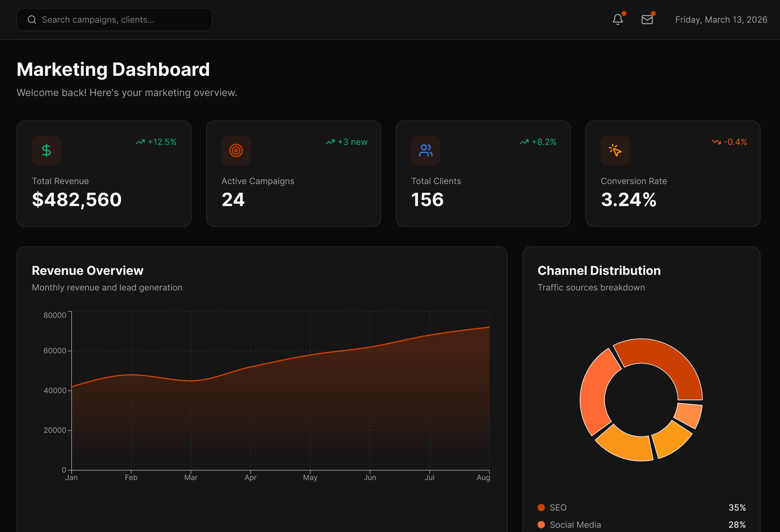Click the -0.4% downward trend indicator

[x=729, y=142]
